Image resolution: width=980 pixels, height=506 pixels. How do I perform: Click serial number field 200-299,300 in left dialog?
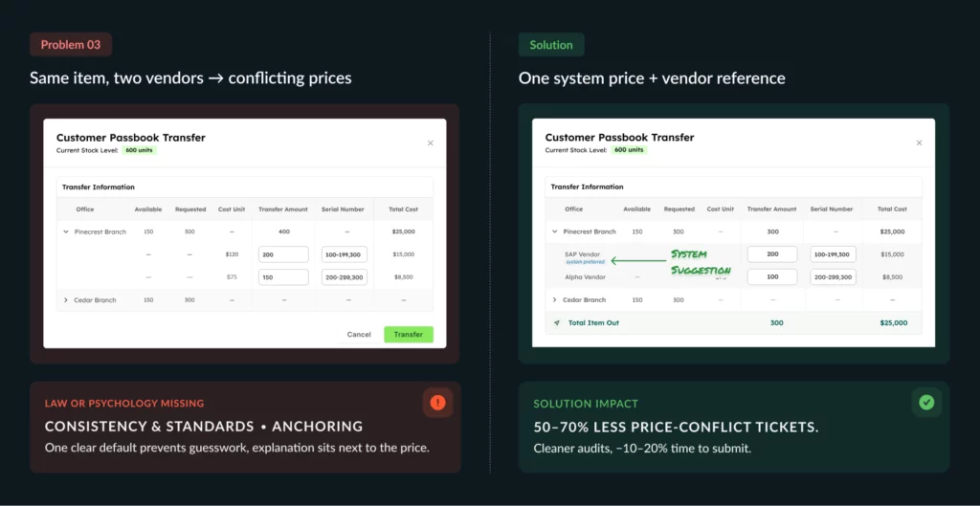click(345, 277)
